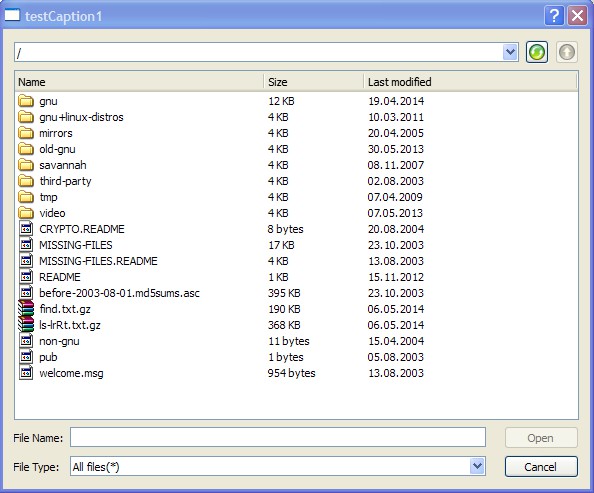Click the date 15.11.2012

coord(396,277)
